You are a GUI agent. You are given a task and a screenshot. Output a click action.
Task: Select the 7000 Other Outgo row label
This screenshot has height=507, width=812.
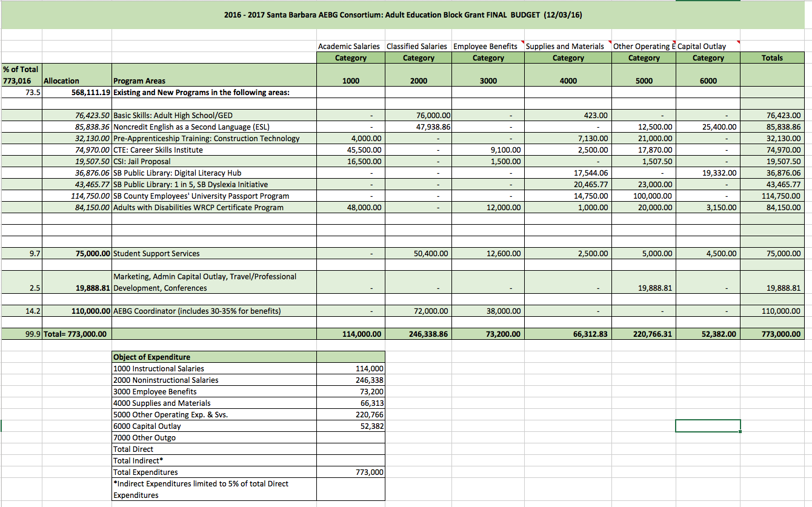click(x=144, y=437)
